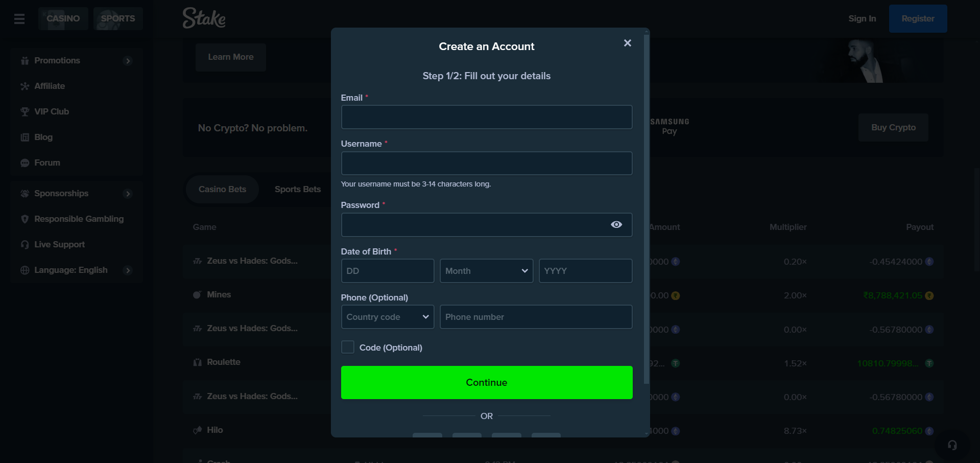The width and height of the screenshot is (980, 463).
Task: Click the Game column header
Action: point(204,227)
